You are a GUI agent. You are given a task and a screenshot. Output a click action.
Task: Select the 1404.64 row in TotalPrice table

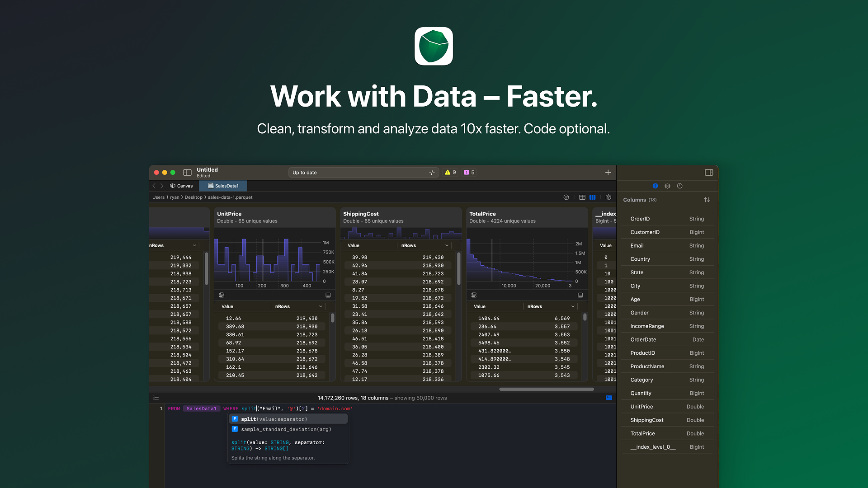pos(524,319)
